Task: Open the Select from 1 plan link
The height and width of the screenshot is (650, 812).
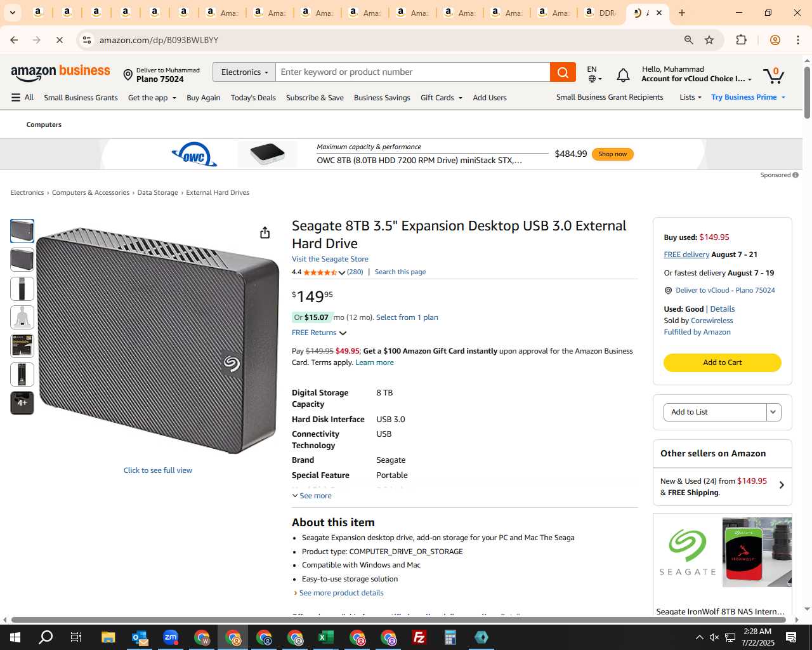Action: (x=407, y=317)
